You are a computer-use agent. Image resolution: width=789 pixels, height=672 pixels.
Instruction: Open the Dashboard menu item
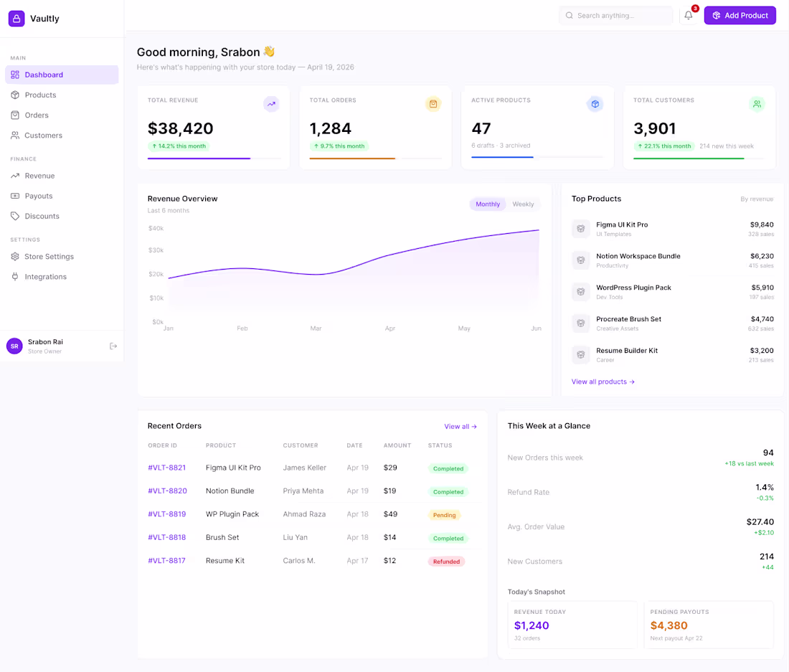(x=62, y=75)
